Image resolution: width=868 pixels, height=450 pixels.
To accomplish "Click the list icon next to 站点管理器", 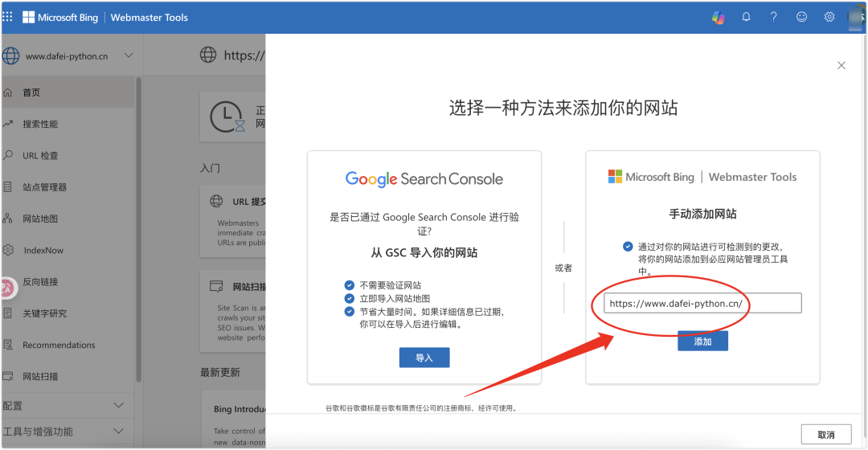I will pos(8,187).
